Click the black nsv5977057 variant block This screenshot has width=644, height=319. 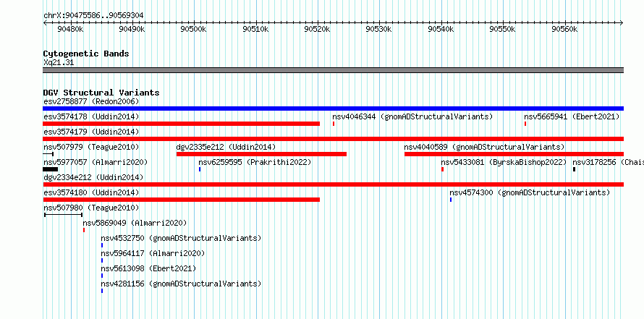50,169
